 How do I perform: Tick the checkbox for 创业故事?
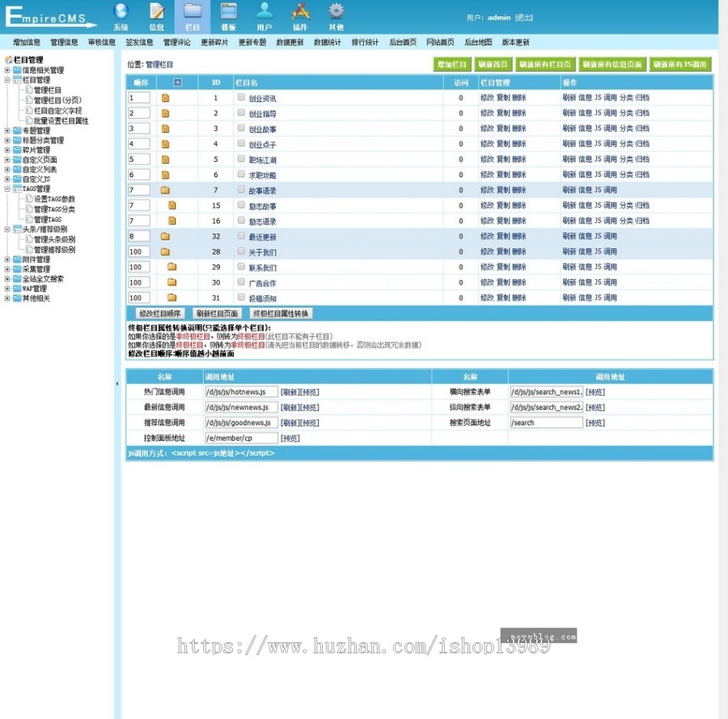click(241, 128)
